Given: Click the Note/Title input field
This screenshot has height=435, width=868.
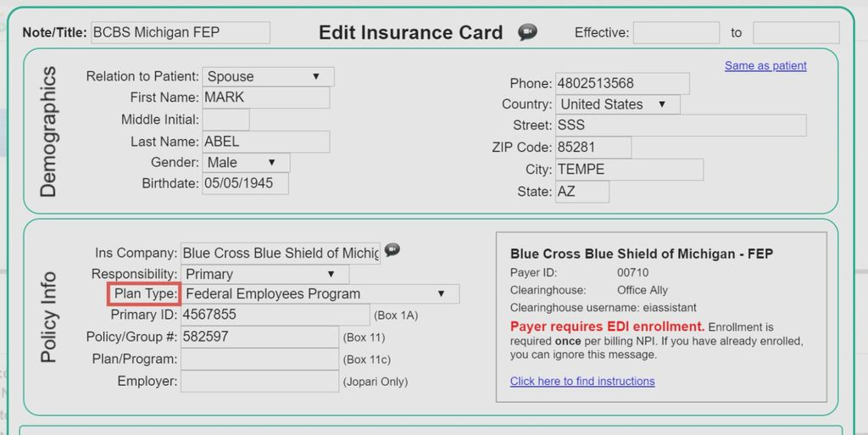Looking at the screenshot, I should 181,33.
